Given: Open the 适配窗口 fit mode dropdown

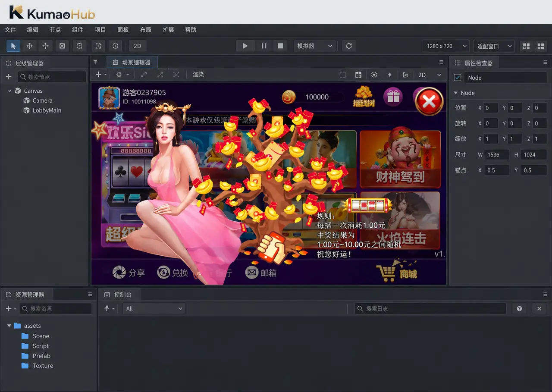Looking at the screenshot, I should (494, 46).
